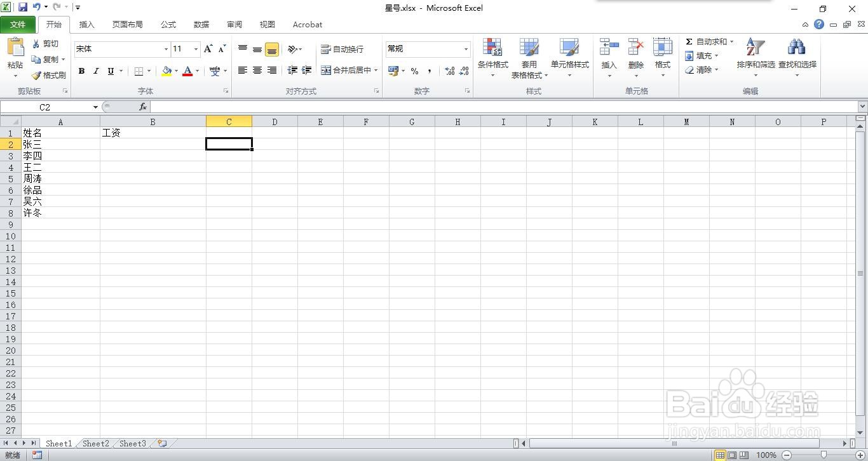
Task: Open the File (文件) tab
Action: click(18, 24)
